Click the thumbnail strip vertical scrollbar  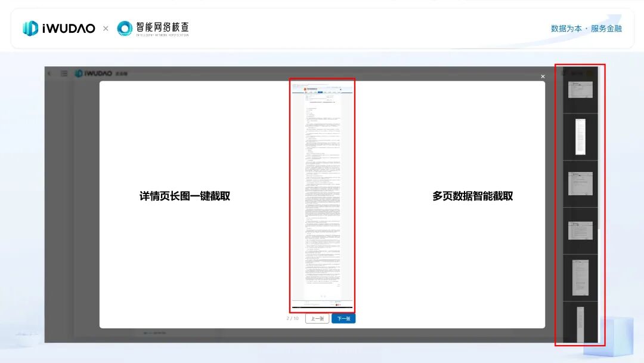tap(600, 148)
